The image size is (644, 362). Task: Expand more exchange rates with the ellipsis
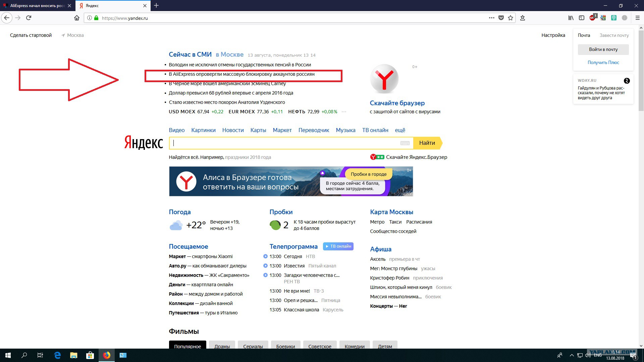[344, 112]
